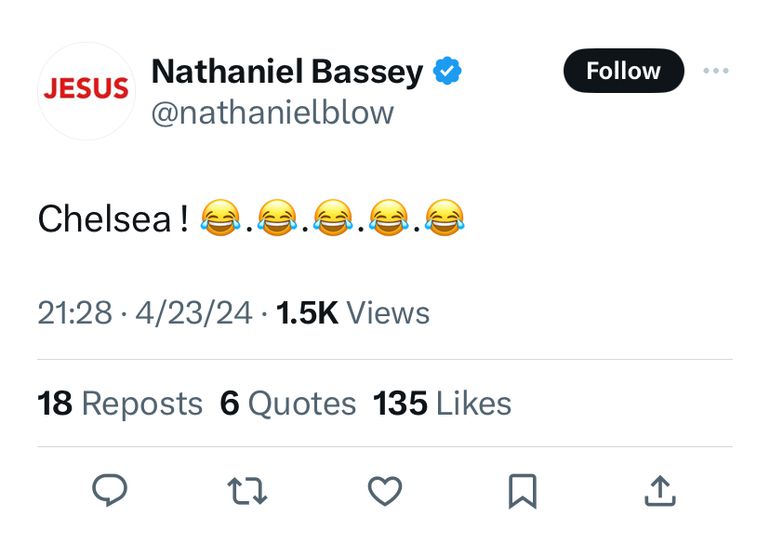Follow Nathaniel Bassey
770x556 pixels.
pos(623,71)
